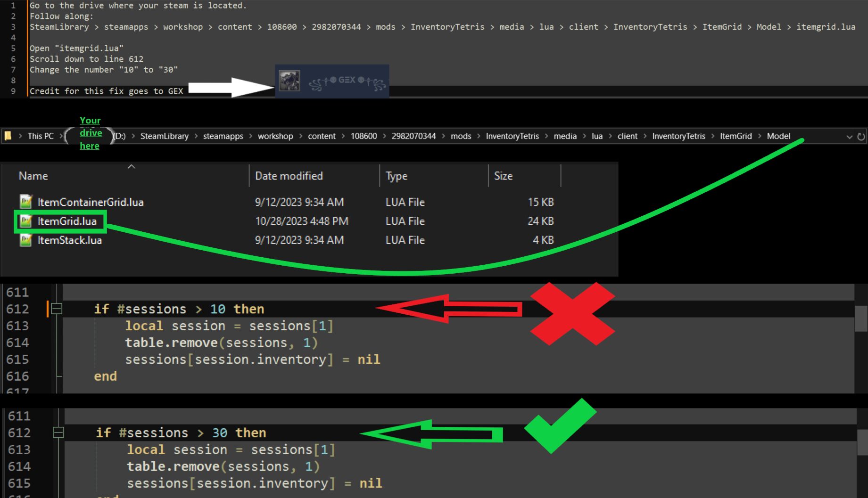Click the scrollbar thumb beside the '> 30 then' code

coord(862,442)
